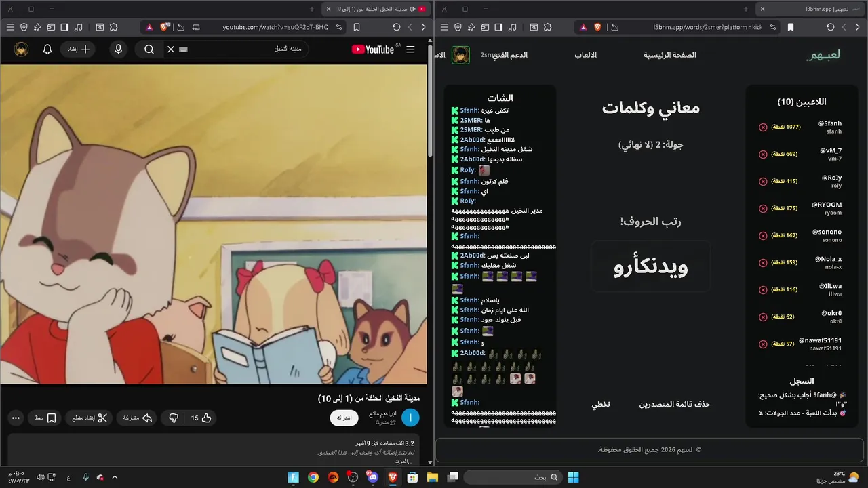Remove player @RYOOM from the list

click(763, 208)
